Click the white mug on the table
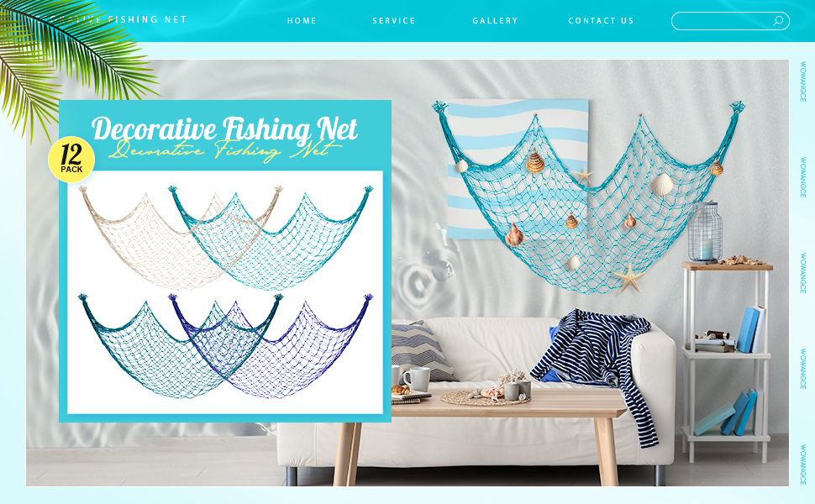This screenshot has width=815, height=504. 418,380
